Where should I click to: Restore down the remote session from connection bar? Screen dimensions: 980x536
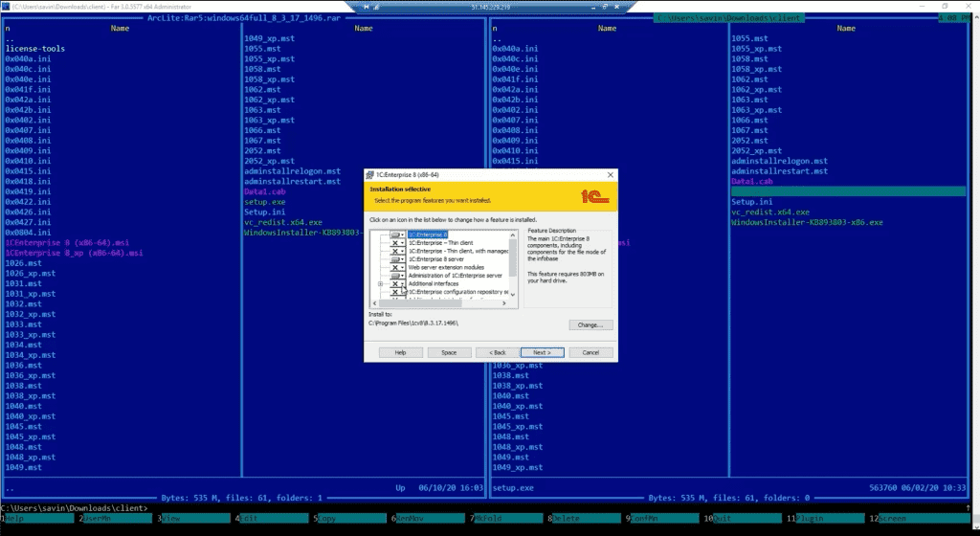click(x=605, y=7)
